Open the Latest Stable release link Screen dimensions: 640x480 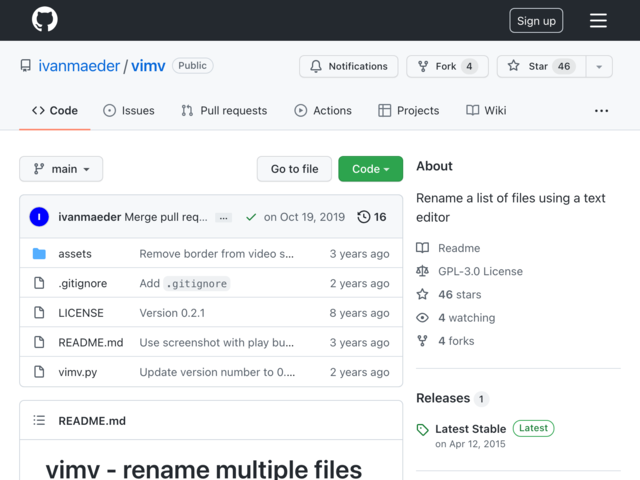point(470,429)
